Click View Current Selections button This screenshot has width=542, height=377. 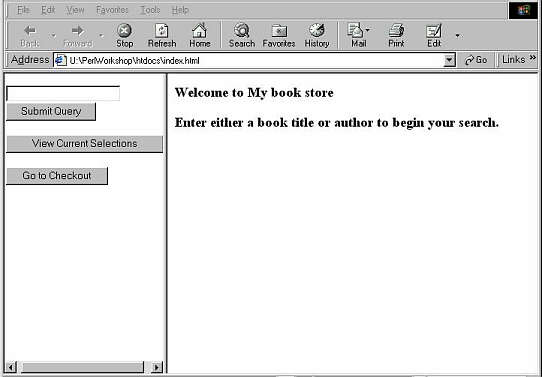point(84,144)
